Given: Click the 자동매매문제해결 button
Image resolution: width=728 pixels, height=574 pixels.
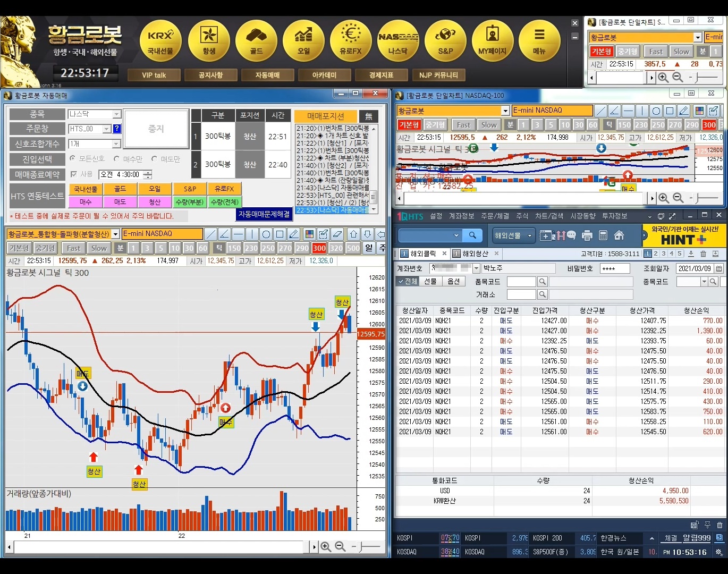Looking at the screenshot, I should click(264, 214).
